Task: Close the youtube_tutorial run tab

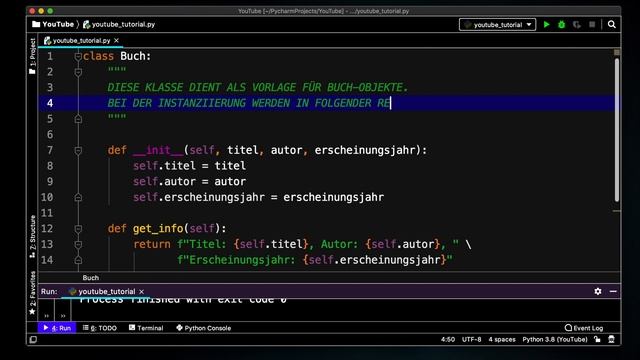Action: (x=142, y=291)
